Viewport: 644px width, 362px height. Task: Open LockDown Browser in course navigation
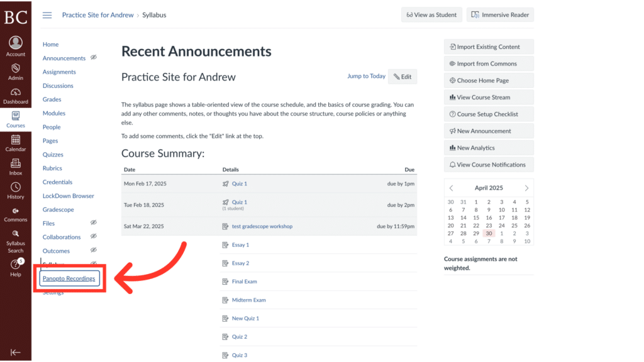(68, 196)
